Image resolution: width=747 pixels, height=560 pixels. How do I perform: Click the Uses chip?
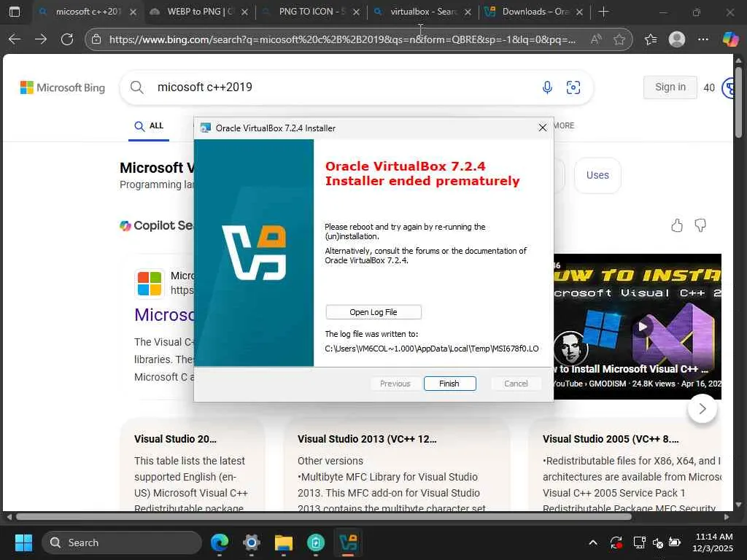pyautogui.click(x=597, y=175)
